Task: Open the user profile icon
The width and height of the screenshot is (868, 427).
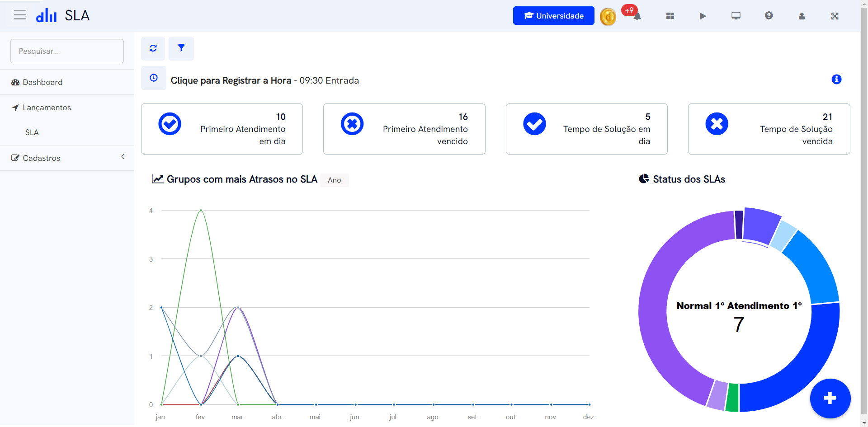Action: pos(802,16)
